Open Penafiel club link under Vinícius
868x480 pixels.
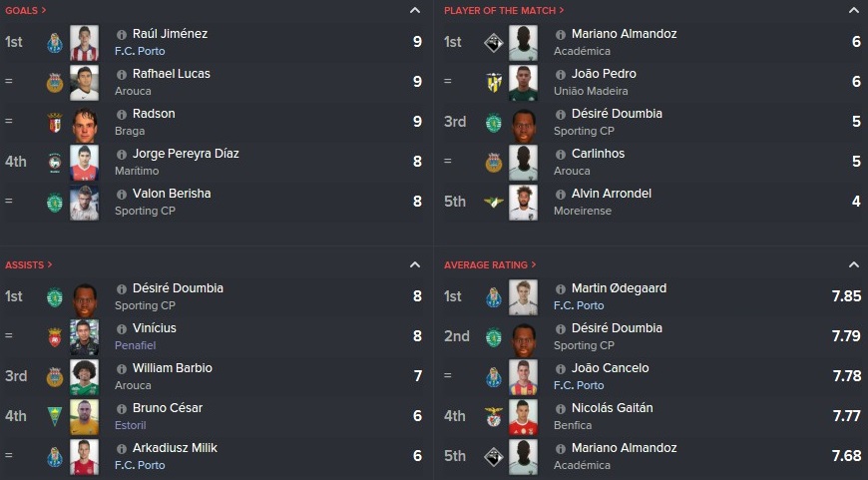pos(135,345)
